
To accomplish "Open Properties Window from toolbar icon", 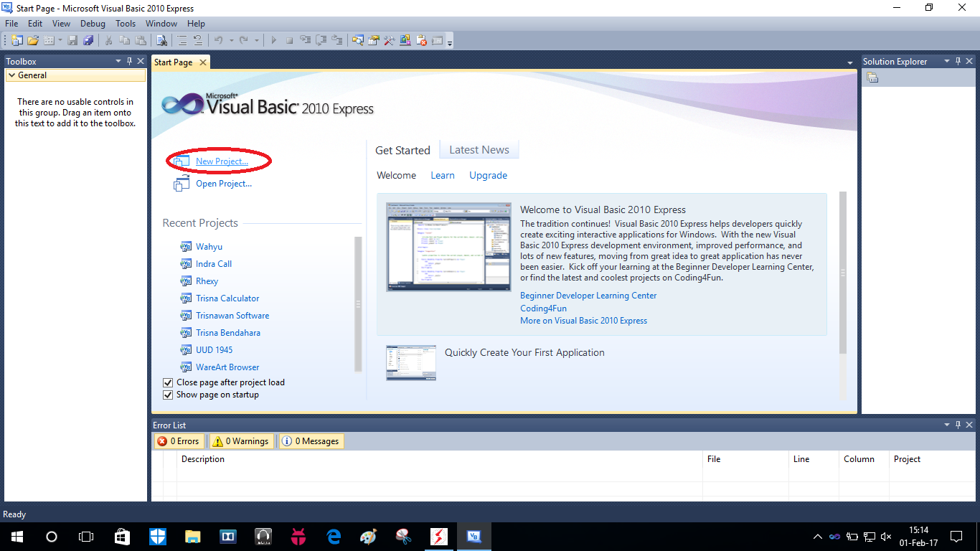I will click(x=373, y=40).
